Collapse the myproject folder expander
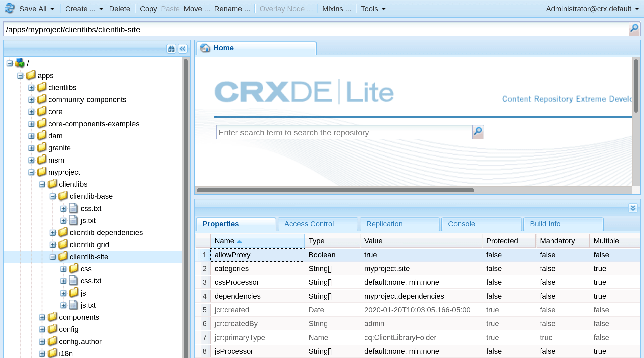This screenshot has width=644, height=358. [31, 172]
